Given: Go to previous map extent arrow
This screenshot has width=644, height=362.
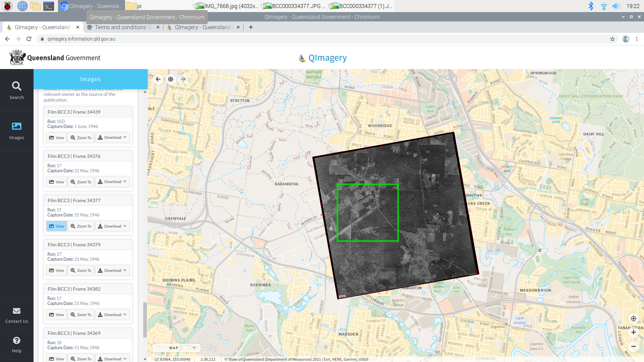Looking at the screenshot, I should (158, 79).
